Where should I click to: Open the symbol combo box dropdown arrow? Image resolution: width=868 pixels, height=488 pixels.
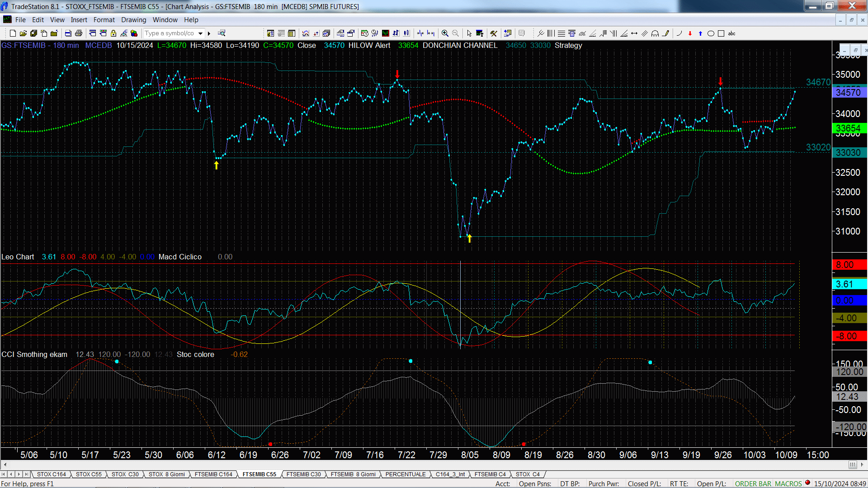[200, 33]
